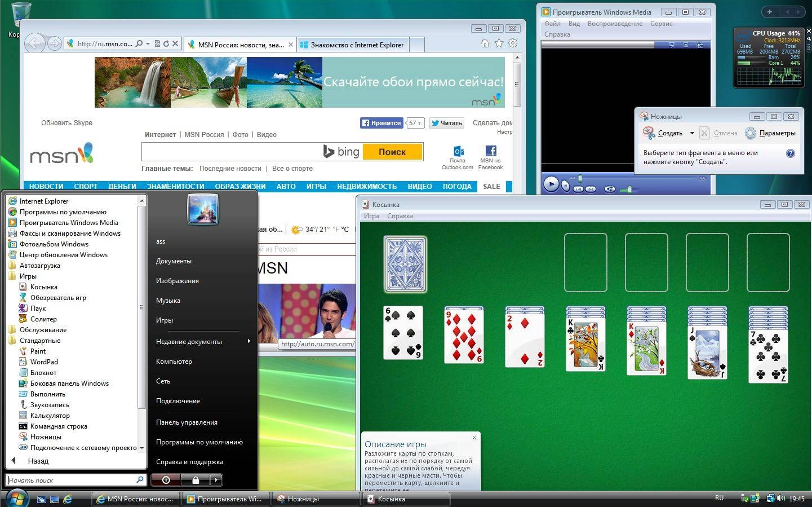This screenshot has width=812, height=507.
Task: Close the MSN Россия tab
Action: tap(291, 45)
